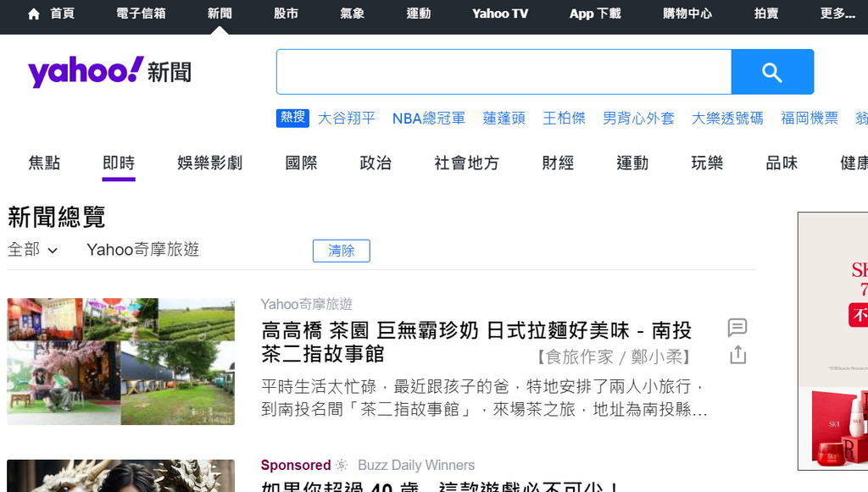Switch to 社會地方 tab
The width and height of the screenshot is (868, 492).
tap(467, 163)
